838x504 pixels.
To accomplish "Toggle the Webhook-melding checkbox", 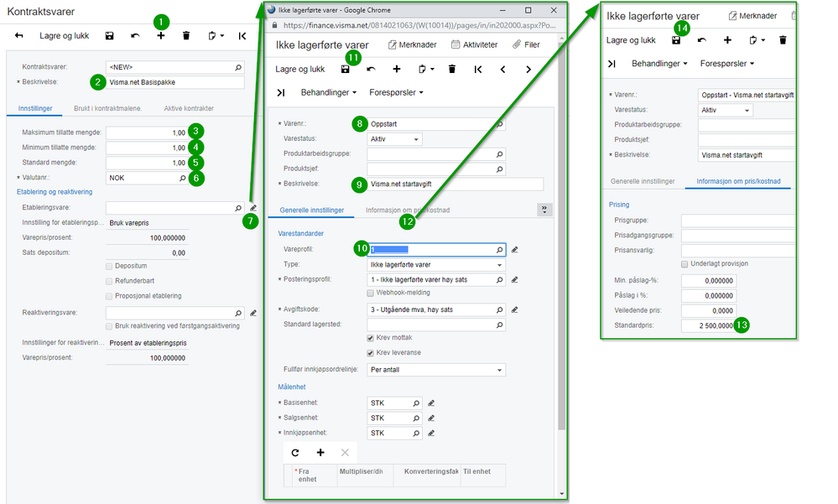I will click(371, 293).
